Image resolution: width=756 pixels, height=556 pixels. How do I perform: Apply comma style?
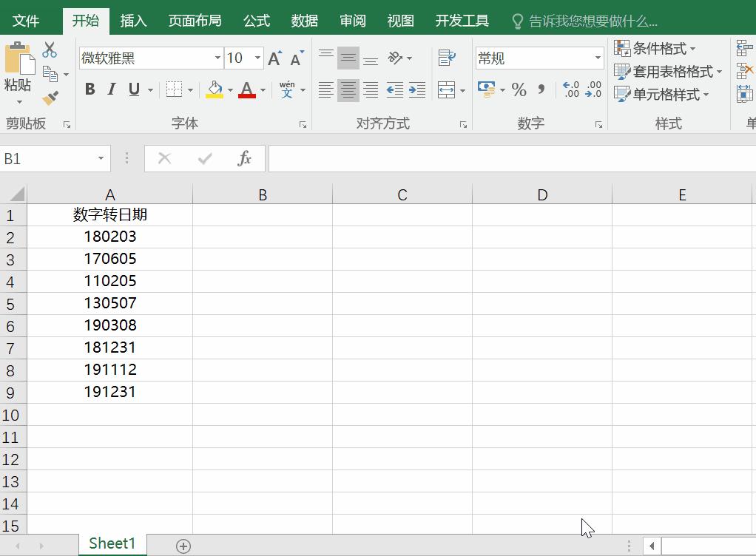(541, 89)
